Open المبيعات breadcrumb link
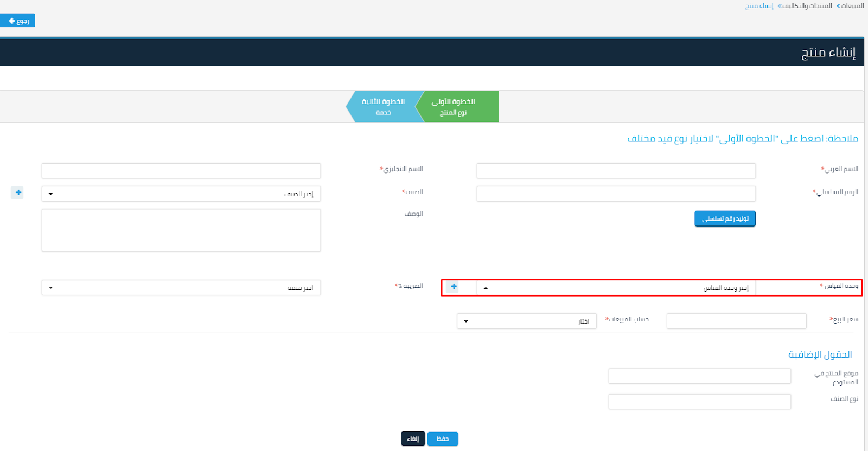Image resolution: width=868 pixels, height=451 pixels. click(x=852, y=6)
